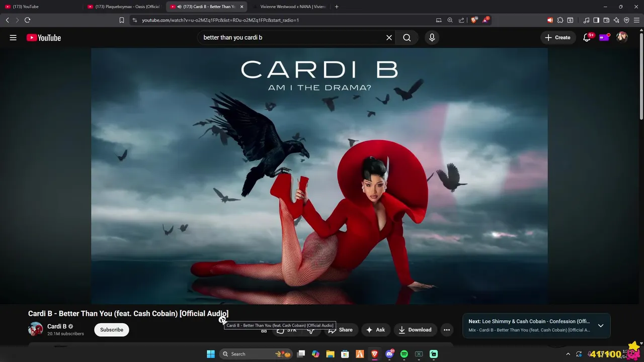Click the Next: Loe Shimmy Confession title
This screenshot has width=644, height=362.
click(x=529, y=321)
